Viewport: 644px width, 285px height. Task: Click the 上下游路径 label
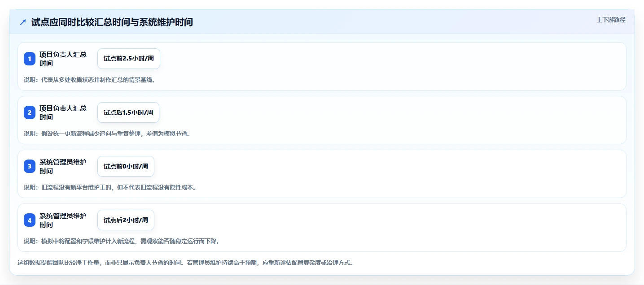click(x=611, y=20)
